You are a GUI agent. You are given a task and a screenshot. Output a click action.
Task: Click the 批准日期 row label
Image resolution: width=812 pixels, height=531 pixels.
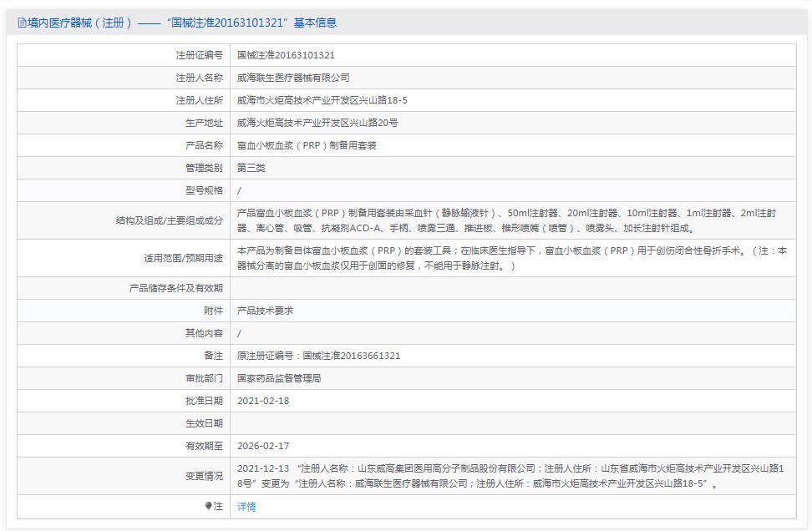204,401
